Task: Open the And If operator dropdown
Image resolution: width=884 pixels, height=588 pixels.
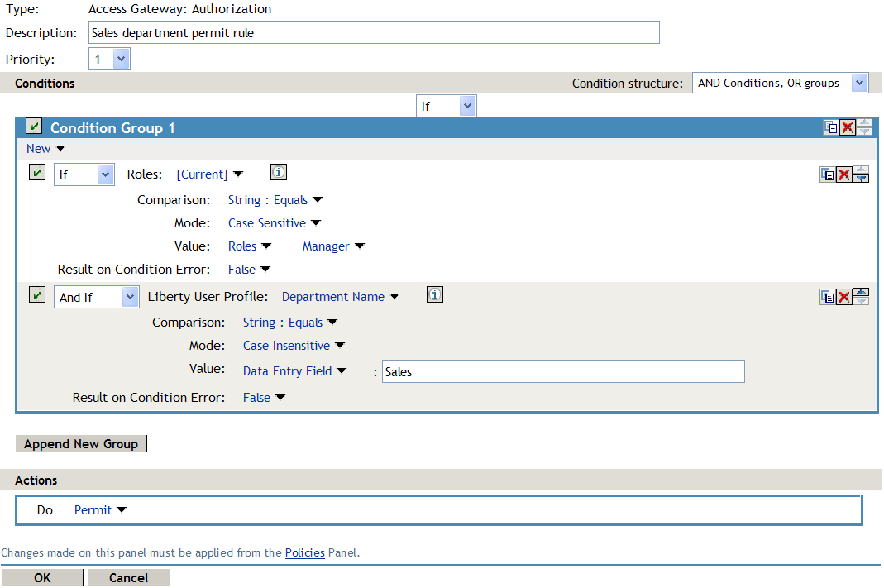Action: 97,297
